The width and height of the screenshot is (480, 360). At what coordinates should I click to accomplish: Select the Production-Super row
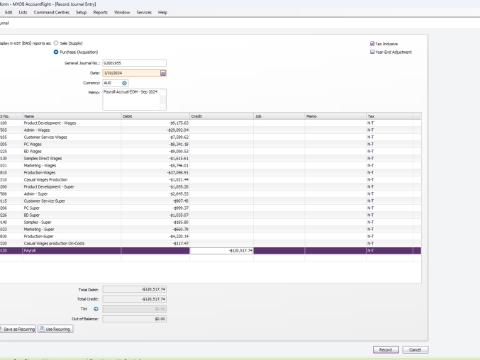[210, 236]
